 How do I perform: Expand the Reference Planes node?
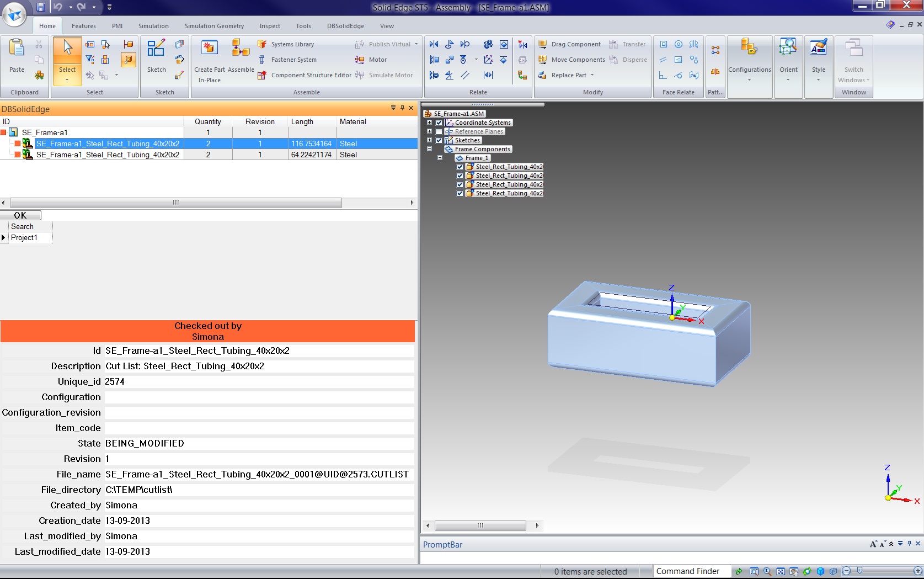[x=429, y=131]
